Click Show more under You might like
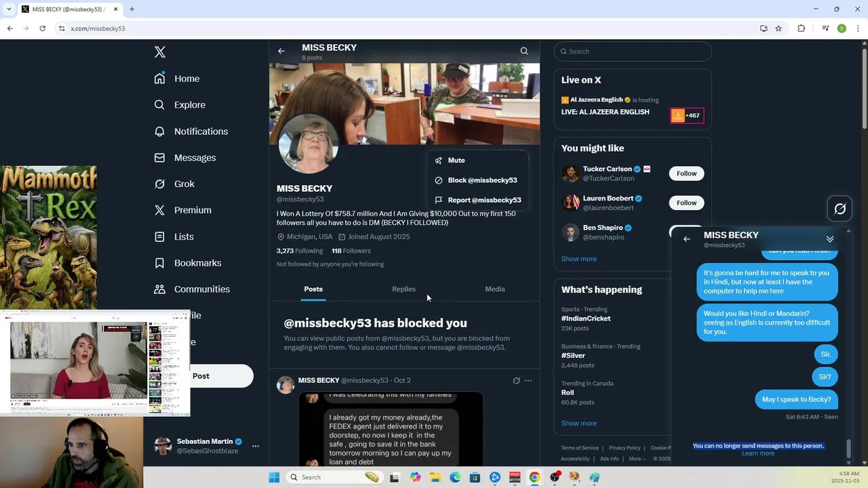The width and height of the screenshot is (868, 488). 579,259
